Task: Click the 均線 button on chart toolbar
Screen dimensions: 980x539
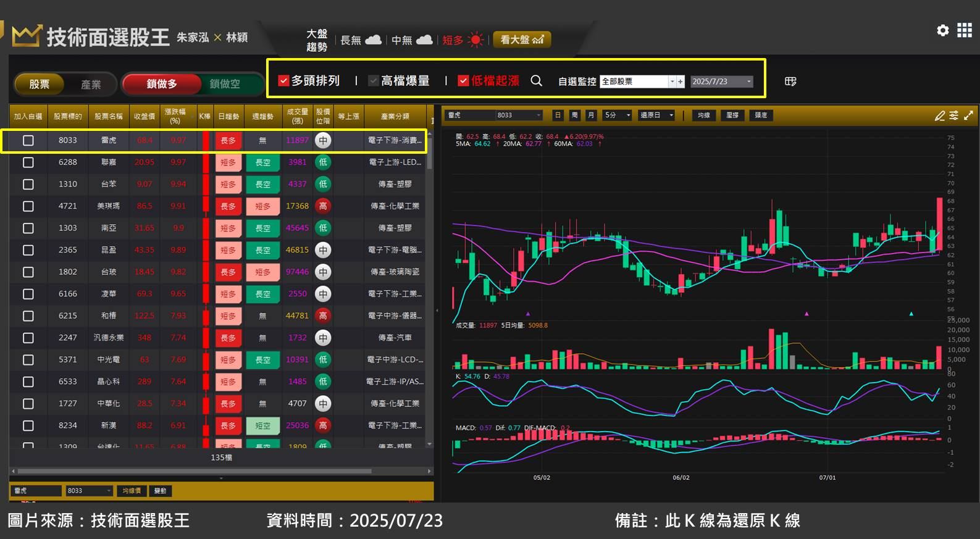Action: tap(704, 115)
